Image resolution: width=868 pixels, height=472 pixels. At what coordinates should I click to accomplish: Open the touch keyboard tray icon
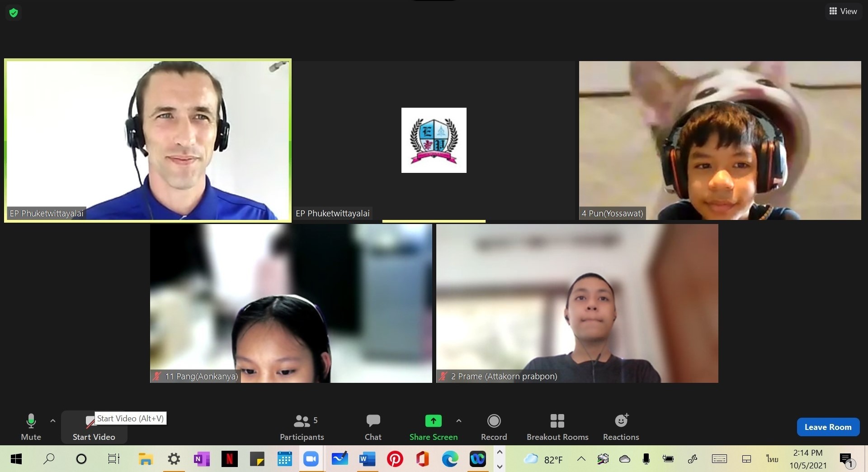coord(719,459)
